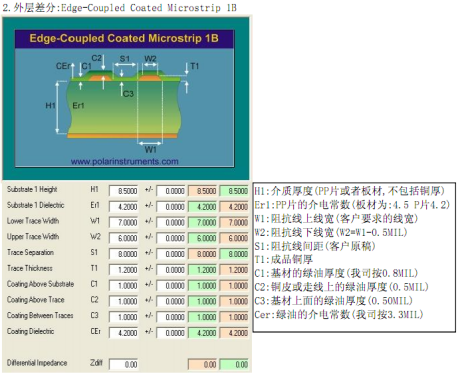Click the W1 label in the structure diagram
Screen dimensions: 461x374
(x=150, y=150)
